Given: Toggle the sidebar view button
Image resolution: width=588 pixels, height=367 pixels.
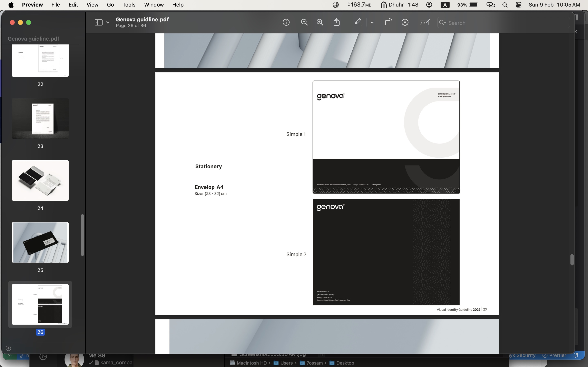Looking at the screenshot, I should [x=98, y=23].
